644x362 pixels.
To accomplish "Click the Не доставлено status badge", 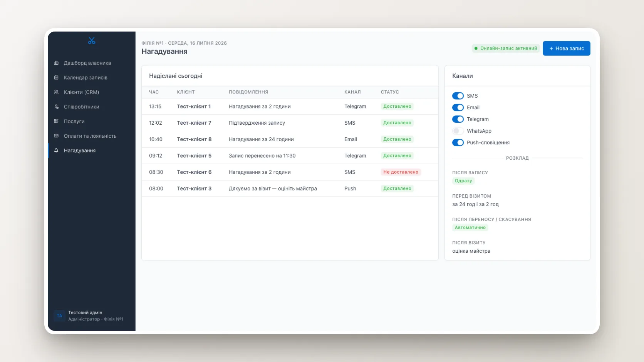I will 401,172.
